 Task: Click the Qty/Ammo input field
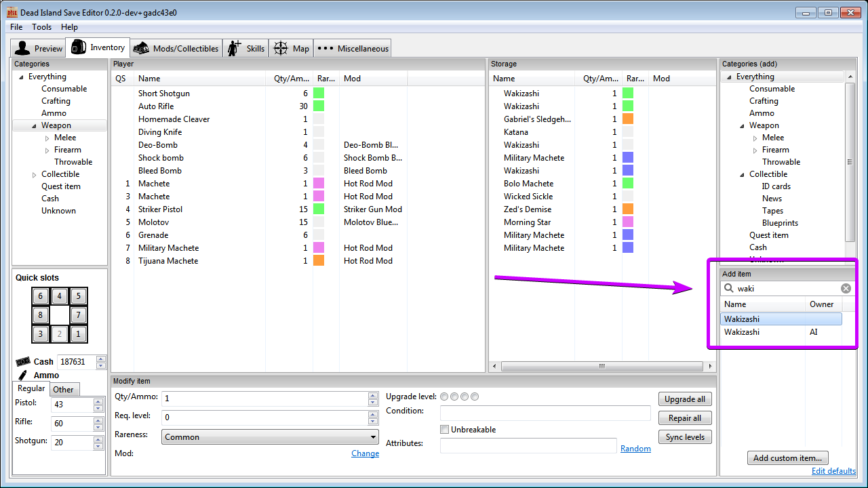264,399
